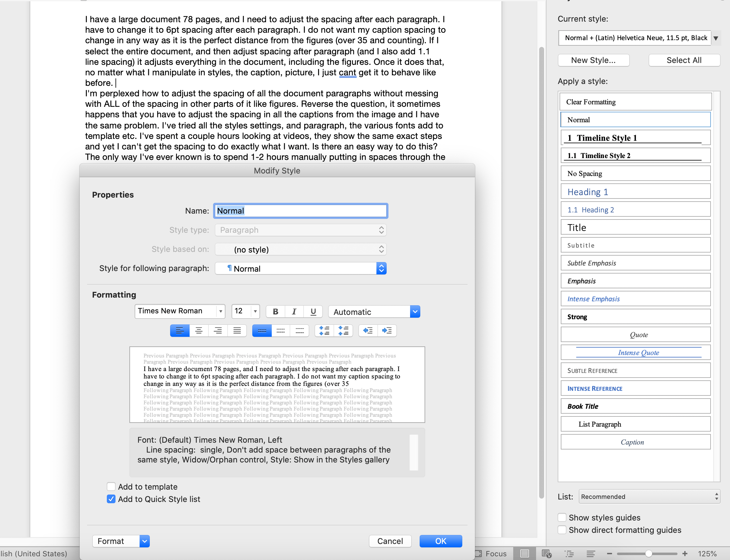Viewport: 730px width, 560px height.
Task: Open font color Automatic dropdown
Action: point(415,312)
